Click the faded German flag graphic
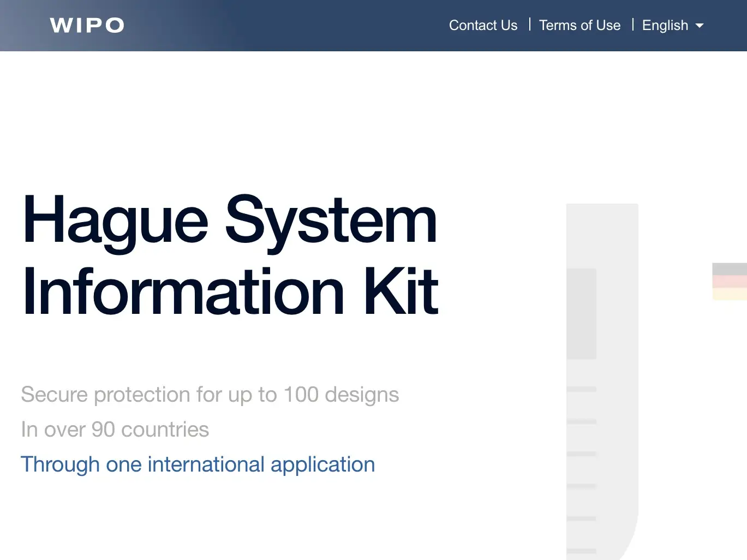Viewport: 747px width, 560px height. (x=730, y=281)
